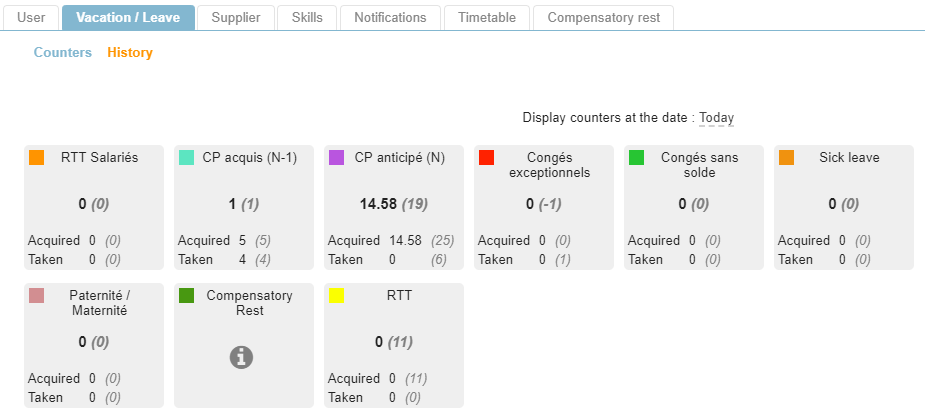Click the info icon in Compensatory Rest card

tap(241, 357)
